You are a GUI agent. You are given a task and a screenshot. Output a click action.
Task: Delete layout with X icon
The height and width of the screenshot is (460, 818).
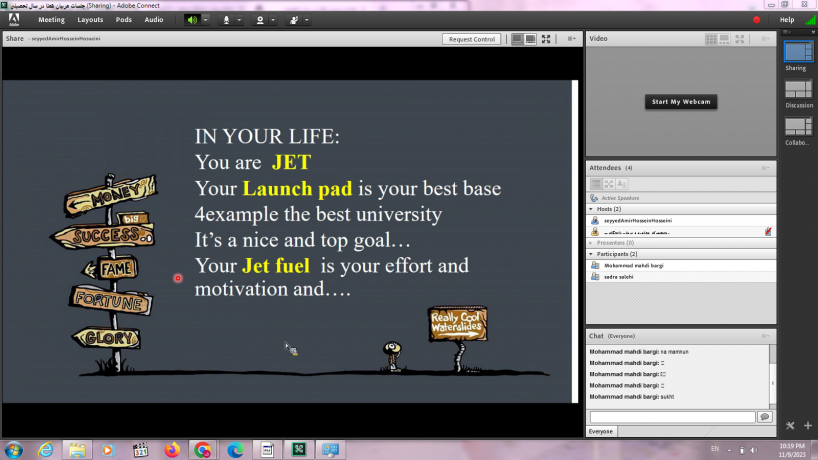(790, 426)
